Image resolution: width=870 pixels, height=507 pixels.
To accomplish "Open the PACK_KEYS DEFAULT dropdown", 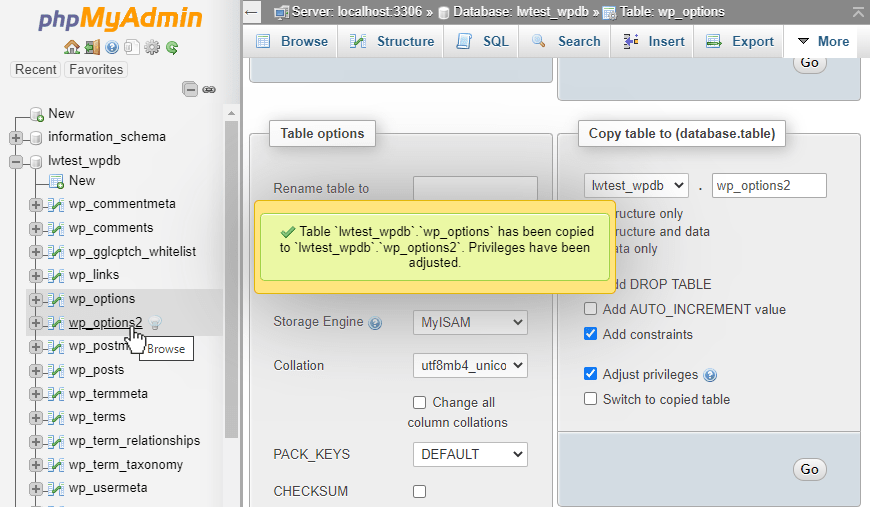I will point(470,454).
